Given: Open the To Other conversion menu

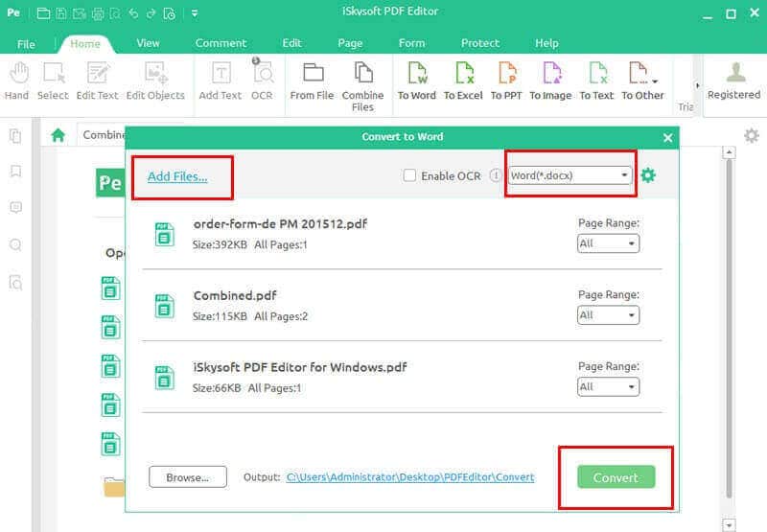Looking at the screenshot, I should click(x=642, y=81).
